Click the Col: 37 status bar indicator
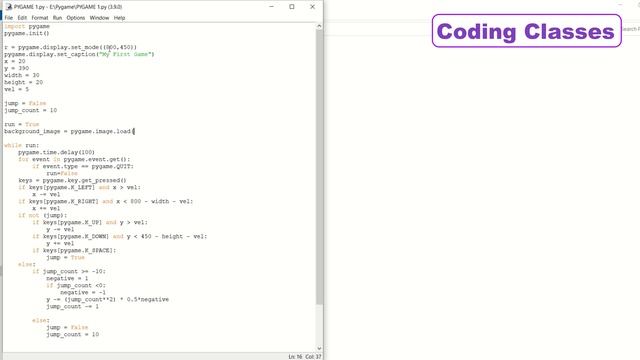This screenshot has height=360, width=640. point(313,357)
